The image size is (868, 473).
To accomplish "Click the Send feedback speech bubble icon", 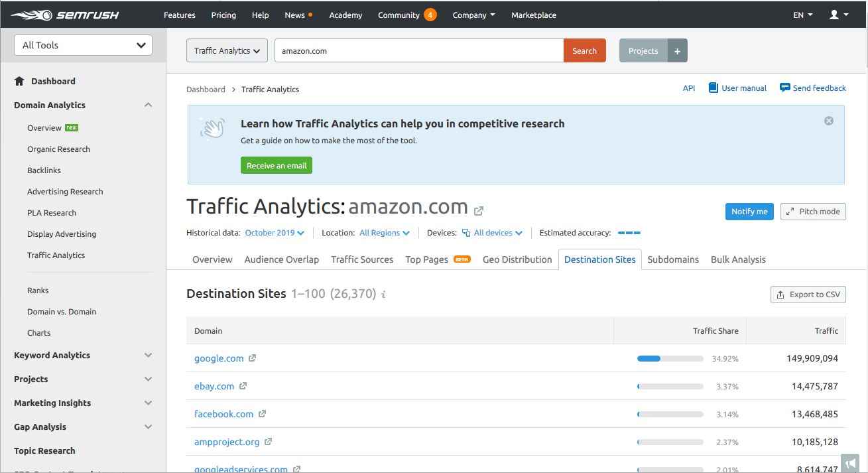I will (x=784, y=88).
